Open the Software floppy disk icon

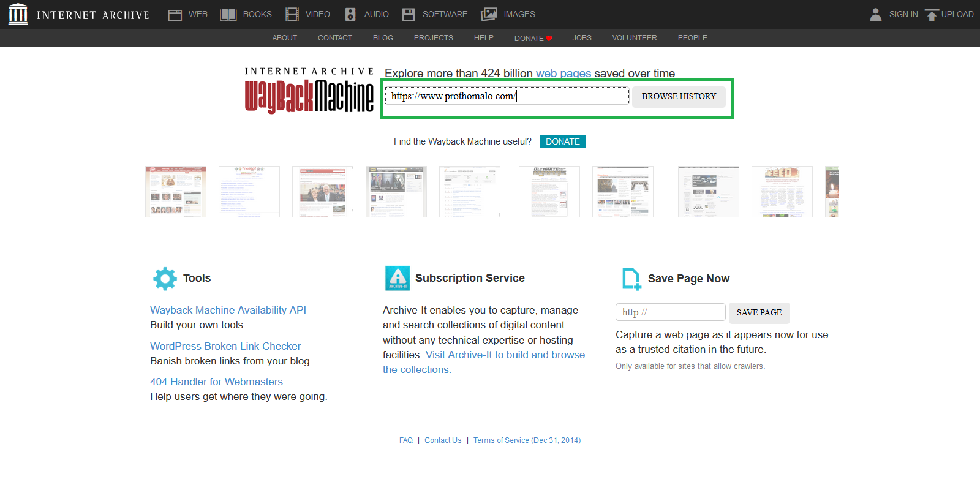tap(409, 15)
